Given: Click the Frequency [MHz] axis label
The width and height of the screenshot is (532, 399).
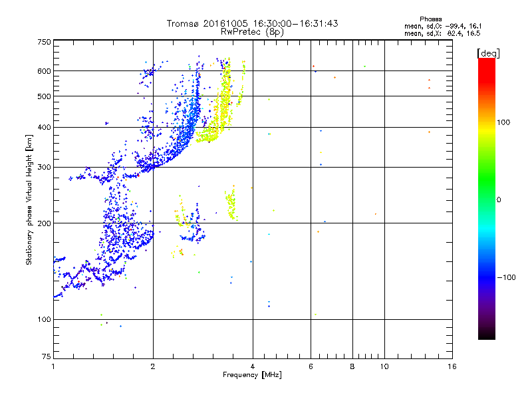Looking at the screenshot, I should click(x=252, y=375).
